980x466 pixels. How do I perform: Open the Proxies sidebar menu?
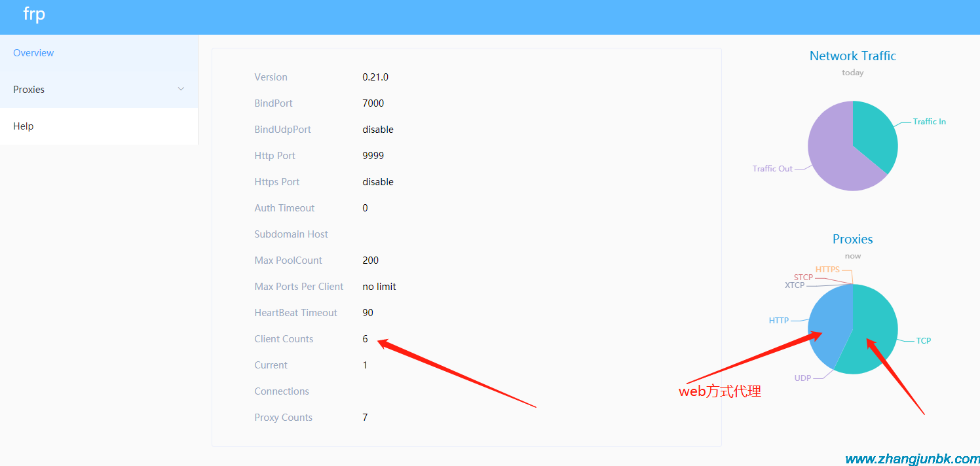click(x=99, y=90)
